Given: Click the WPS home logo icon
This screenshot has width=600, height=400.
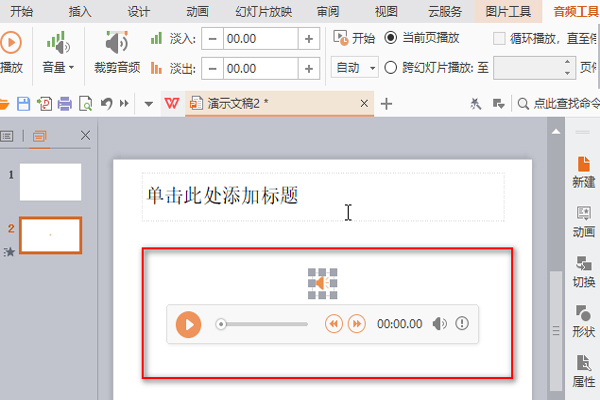Looking at the screenshot, I should pos(172,103).
